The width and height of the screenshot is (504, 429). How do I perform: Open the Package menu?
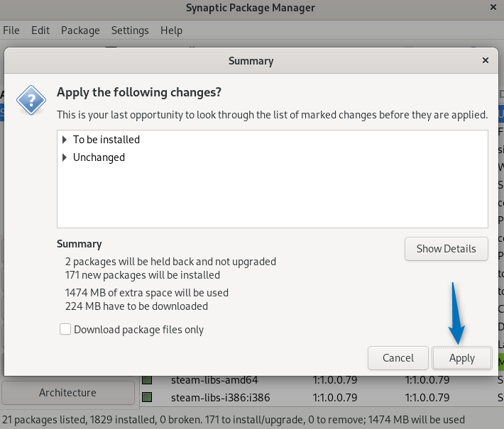point(80,30)
